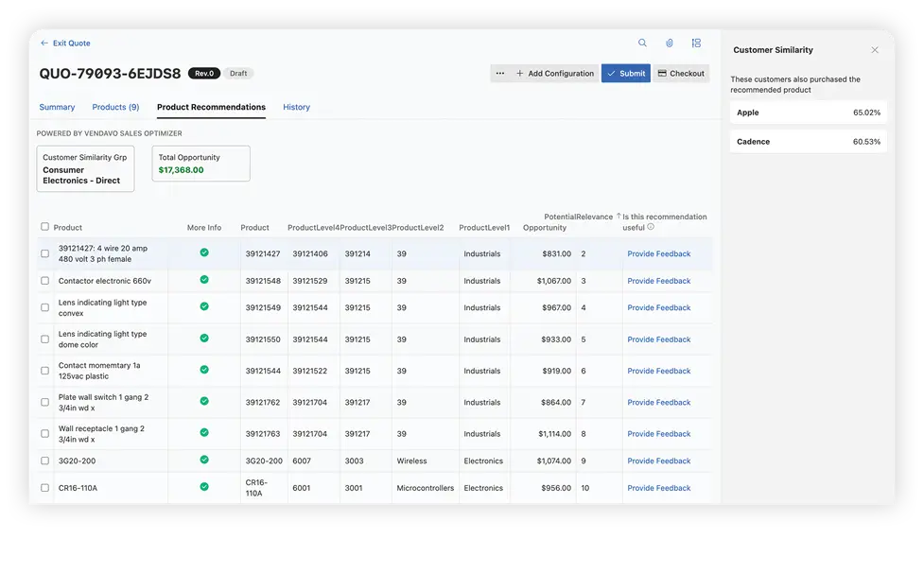Select the Wall receptacle 1 gang row checkbox
Viewport: 924px width, 574px height.
(x=45, y=434)
